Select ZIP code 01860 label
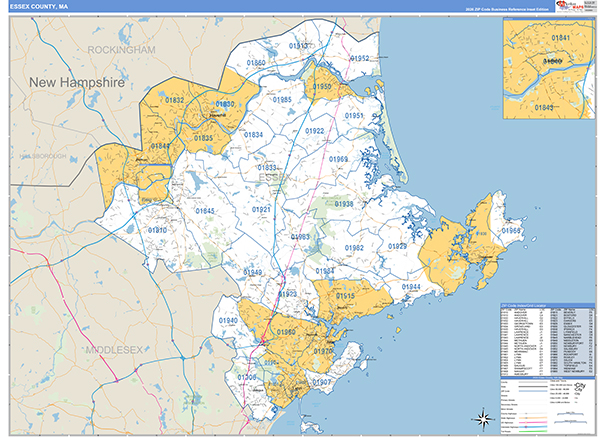Screen dimensions: 600x437 coord(256,63)
